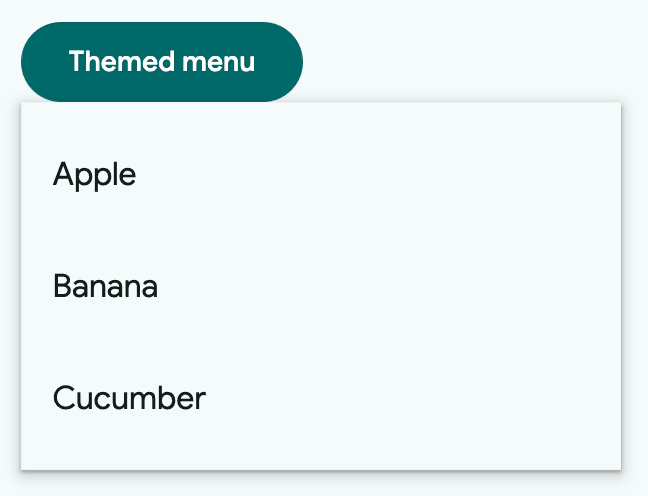The image size is (648, 496).
Task: Close the menu via Themed menu button
Action: pyautogui.click(x=161, y=62)
